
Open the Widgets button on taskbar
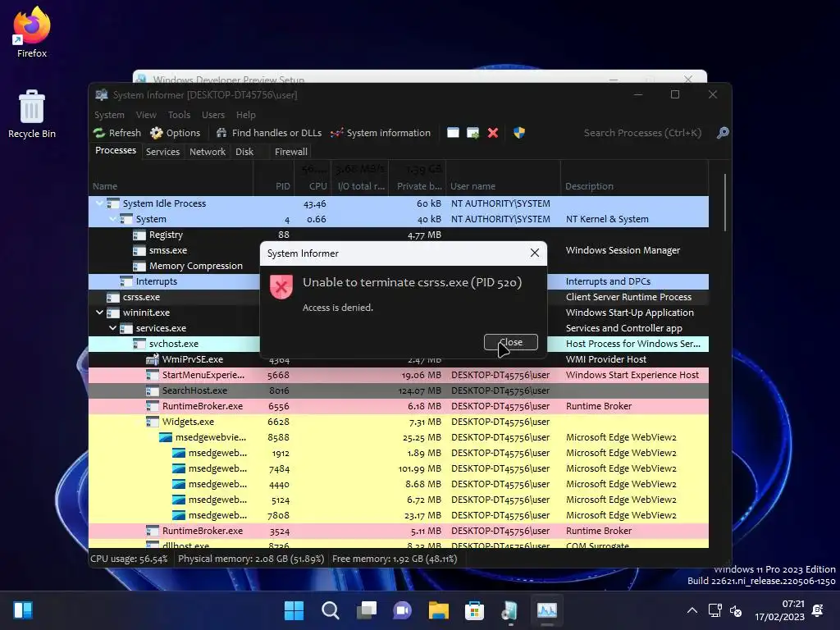pyautogui.click(x=23, y=610)
